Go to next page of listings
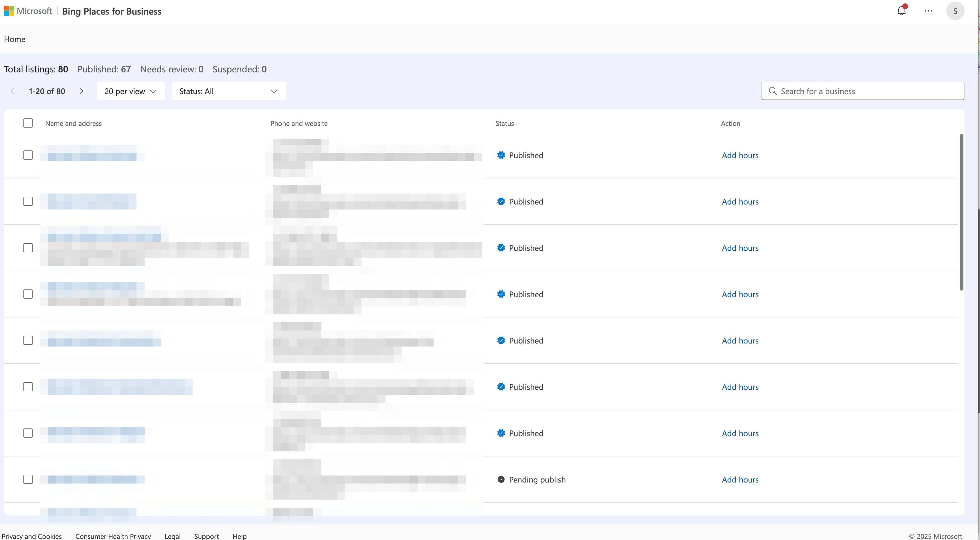980x540 pixels. pos(81,91)
